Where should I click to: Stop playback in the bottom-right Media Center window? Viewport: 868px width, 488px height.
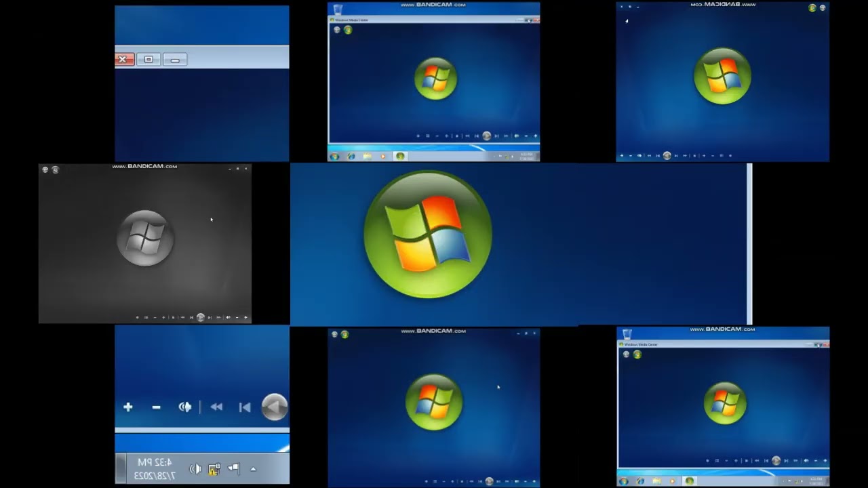pyautogui.click(x=747, y=461)
